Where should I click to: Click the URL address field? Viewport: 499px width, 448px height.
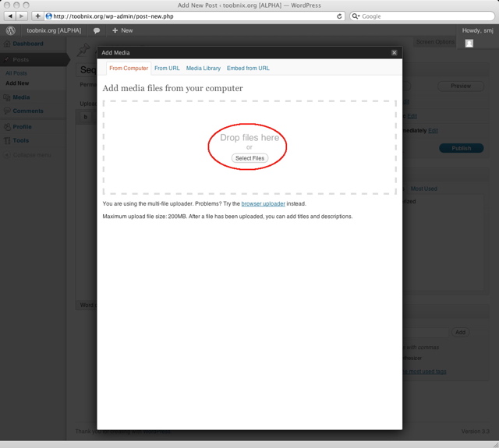click(x=193, y=16)
